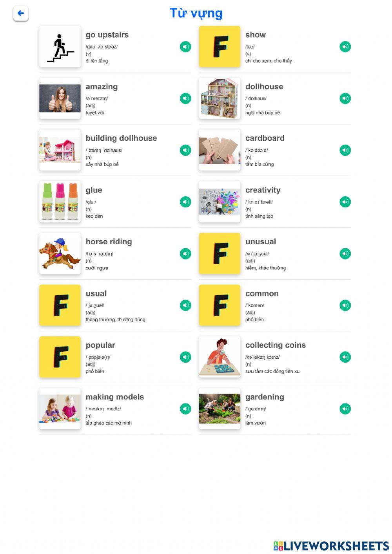Play audio for 'amazing'
Viewport: 392px width, 554px height.
(185, 98)
